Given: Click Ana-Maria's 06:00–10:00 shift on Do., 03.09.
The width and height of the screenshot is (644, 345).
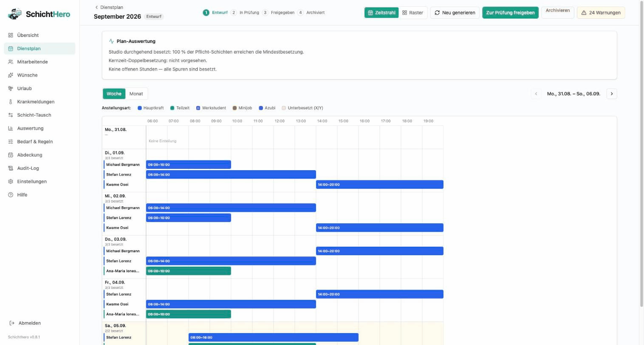Looking at the screenshot, I should [189, 271].
